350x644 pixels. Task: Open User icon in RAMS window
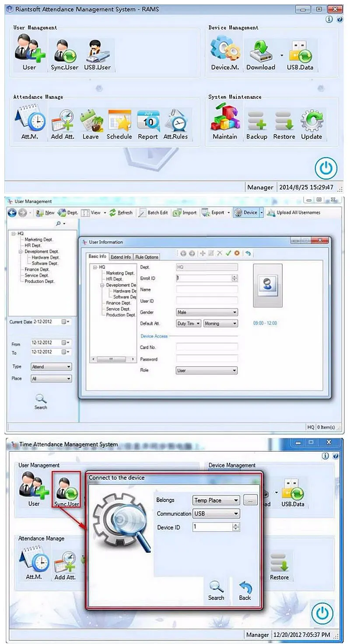coord(29,53)
